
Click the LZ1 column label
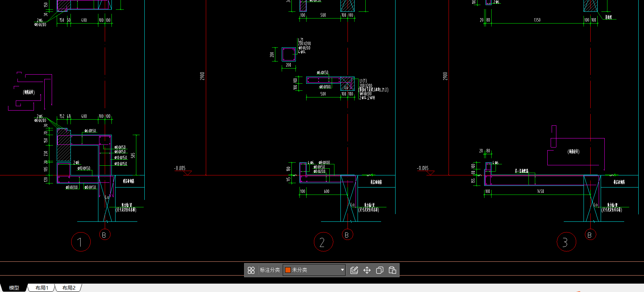301,40
